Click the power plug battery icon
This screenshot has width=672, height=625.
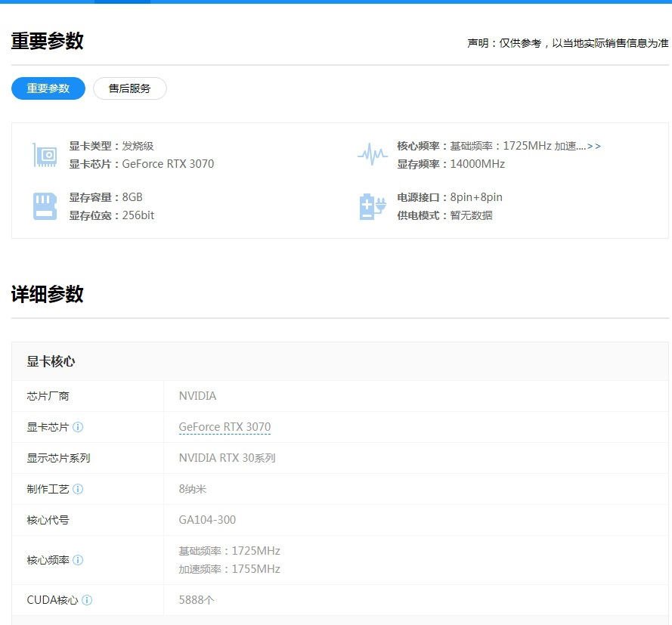373,206
